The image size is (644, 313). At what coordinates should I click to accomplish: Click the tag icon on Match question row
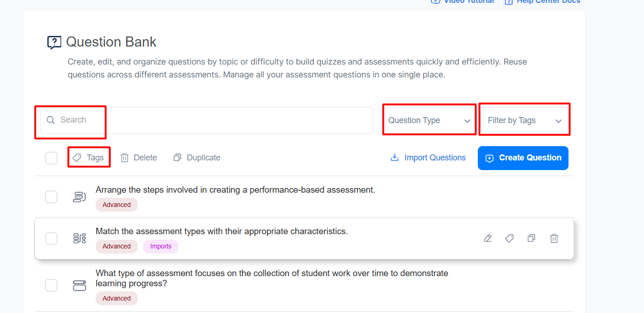point(509,238)
